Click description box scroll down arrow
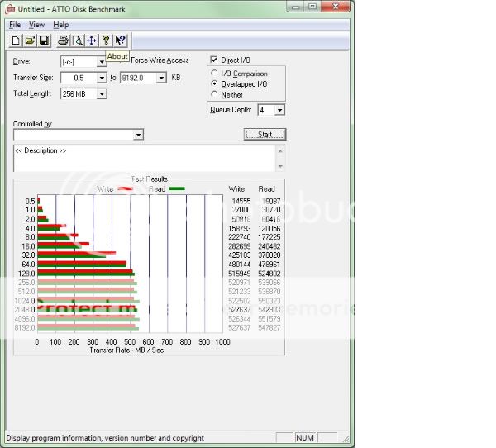The width and height of the screenshot is (496, 448). (x=280, y=166)
